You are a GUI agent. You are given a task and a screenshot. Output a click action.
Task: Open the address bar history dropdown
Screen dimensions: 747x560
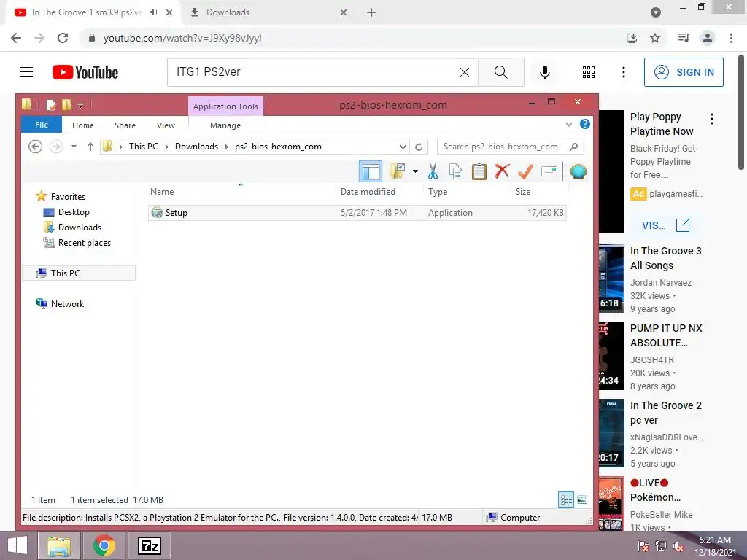403,147
